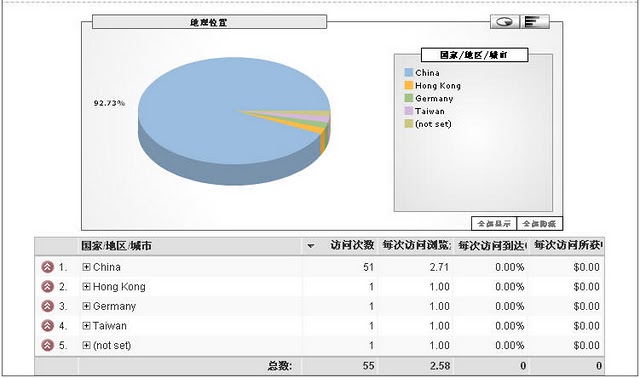Click the Hong Kong orange legend swatch
The height and width of the screenshot is (378, 640).
[409, 85]
